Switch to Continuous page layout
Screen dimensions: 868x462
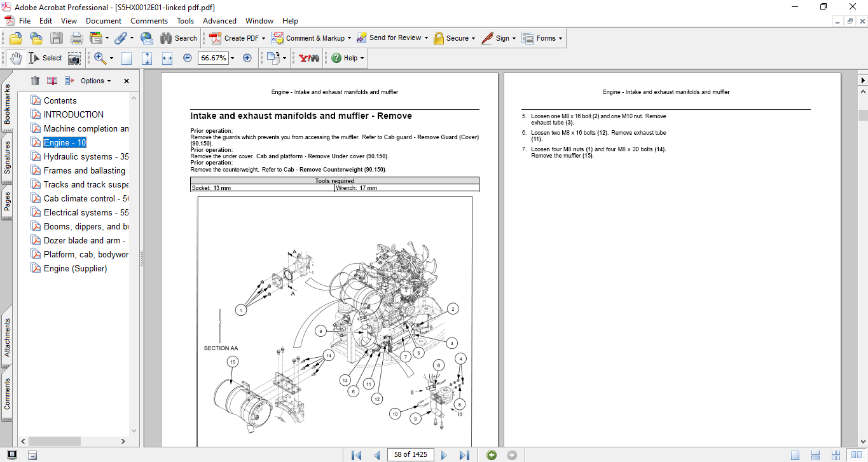click(x=816, y=455)
